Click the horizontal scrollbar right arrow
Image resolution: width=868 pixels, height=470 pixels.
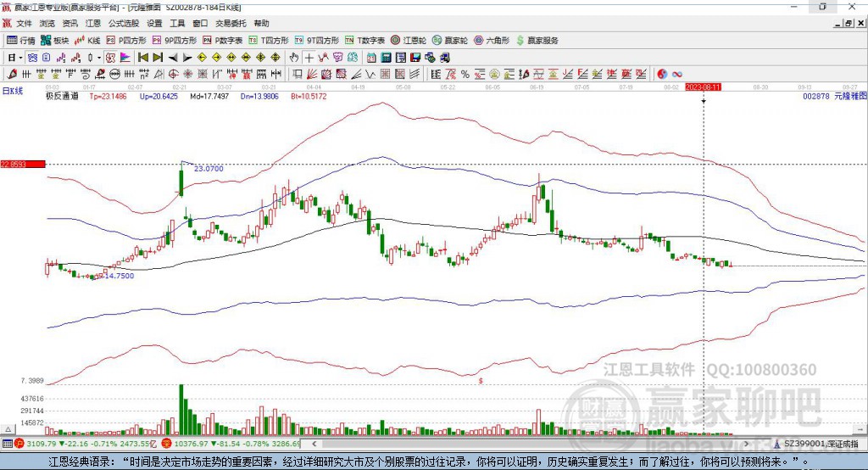(x=746, y=444)
